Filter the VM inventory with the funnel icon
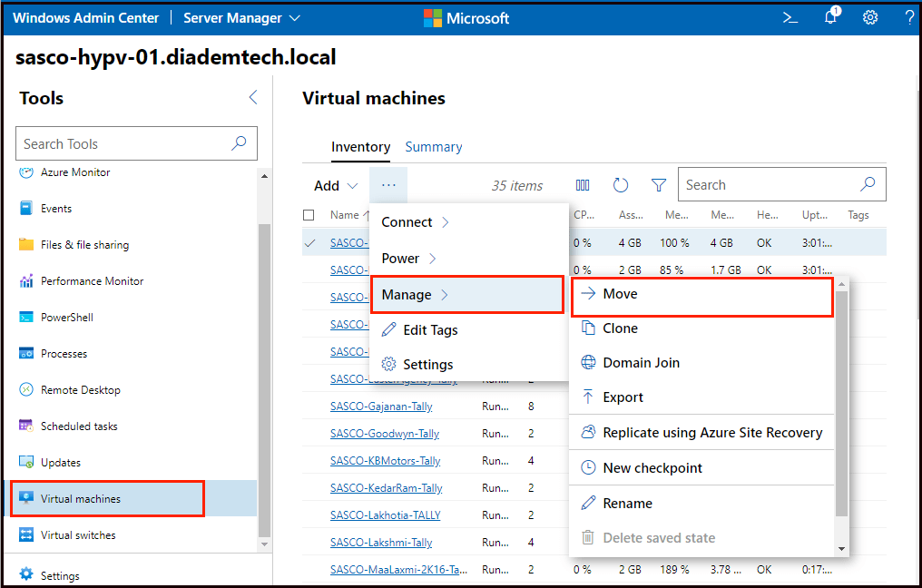 (x=658, y=184)
